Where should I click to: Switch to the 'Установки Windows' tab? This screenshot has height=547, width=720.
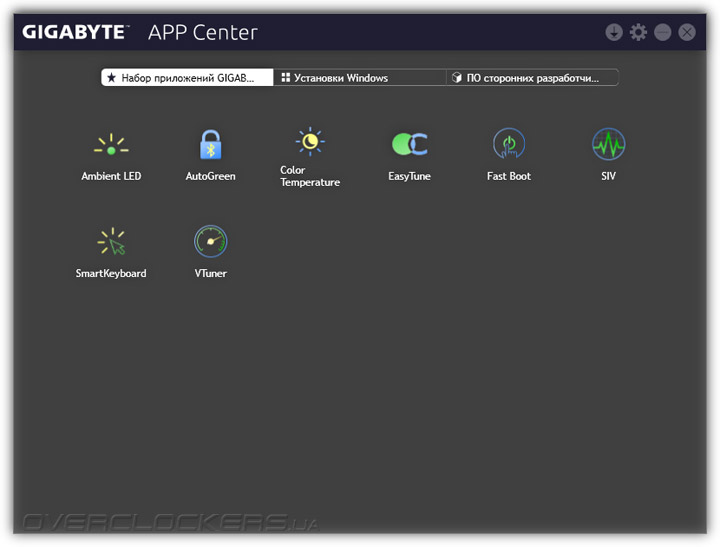pyautogui.click(x=360, y=77)
